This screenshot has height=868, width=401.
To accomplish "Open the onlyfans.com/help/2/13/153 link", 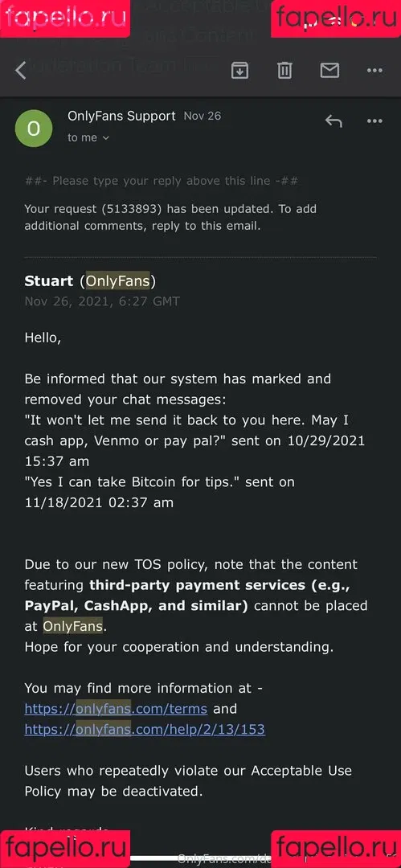I will [x=145, y=730].
